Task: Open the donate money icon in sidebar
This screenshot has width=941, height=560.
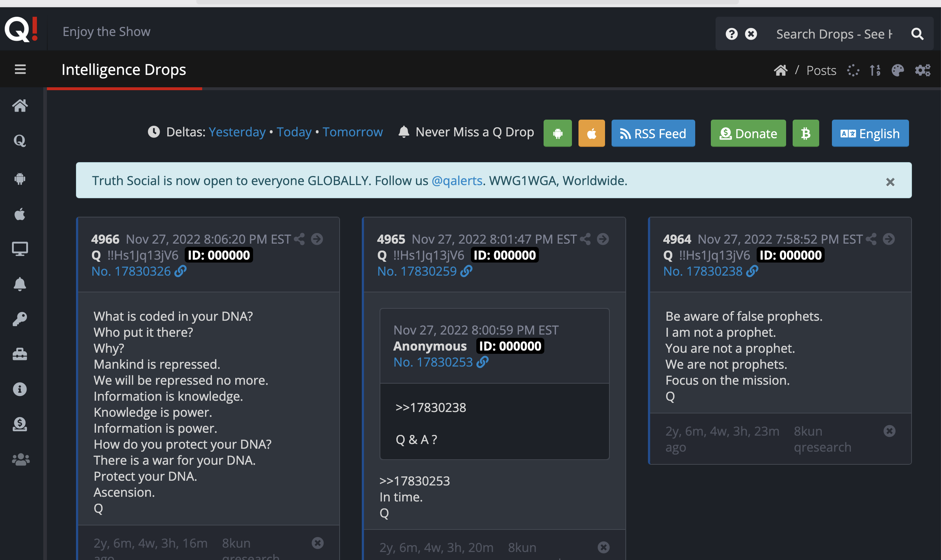Action: point(20,424)
